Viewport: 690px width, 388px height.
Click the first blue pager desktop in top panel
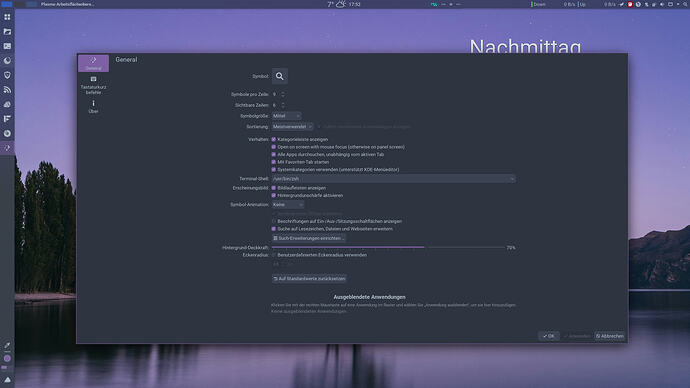(7, 4)
